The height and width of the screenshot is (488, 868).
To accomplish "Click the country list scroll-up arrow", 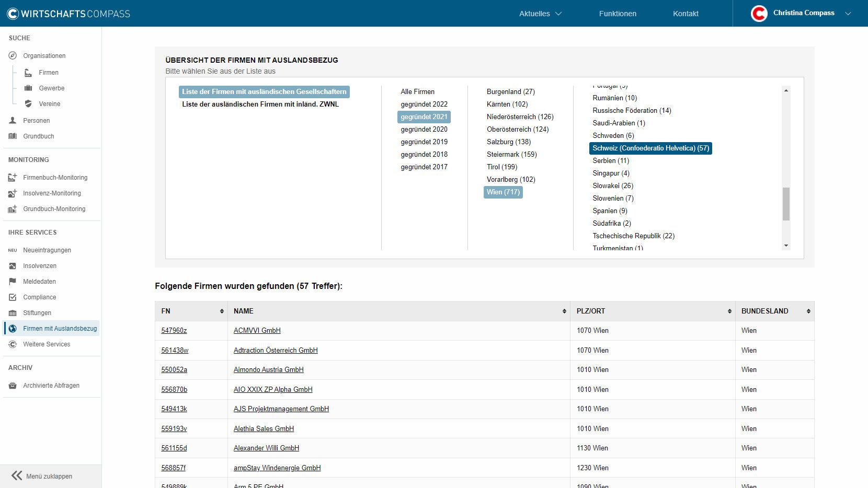I will pyautogui.click(x=786, y=90).
